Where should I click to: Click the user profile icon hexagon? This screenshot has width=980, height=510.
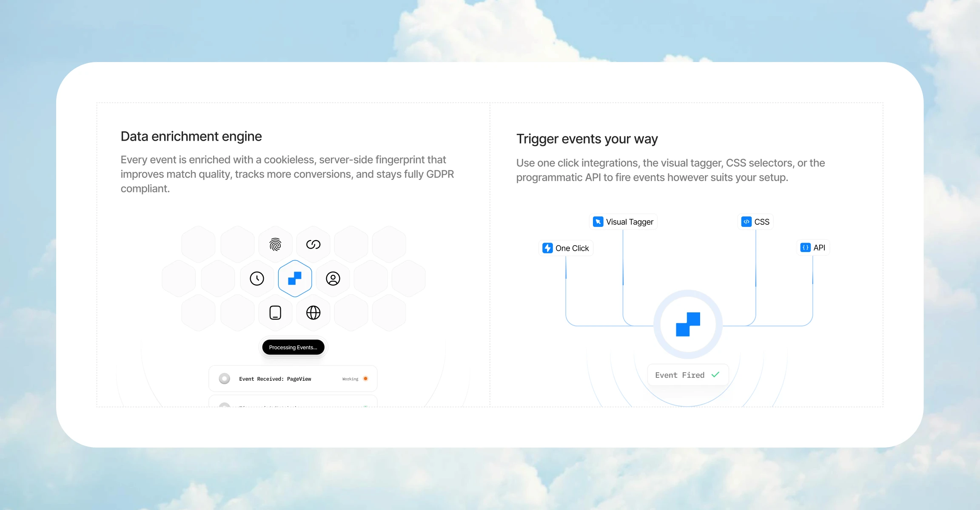(332, 278)
